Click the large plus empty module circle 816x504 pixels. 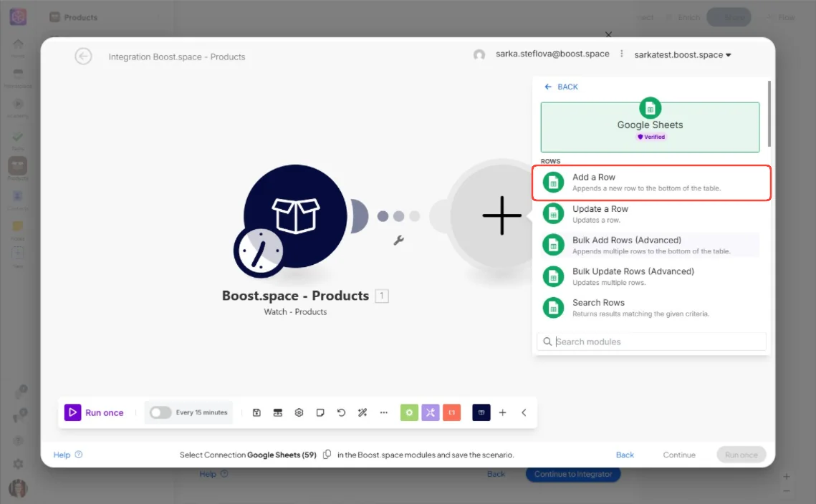(501, 216)
